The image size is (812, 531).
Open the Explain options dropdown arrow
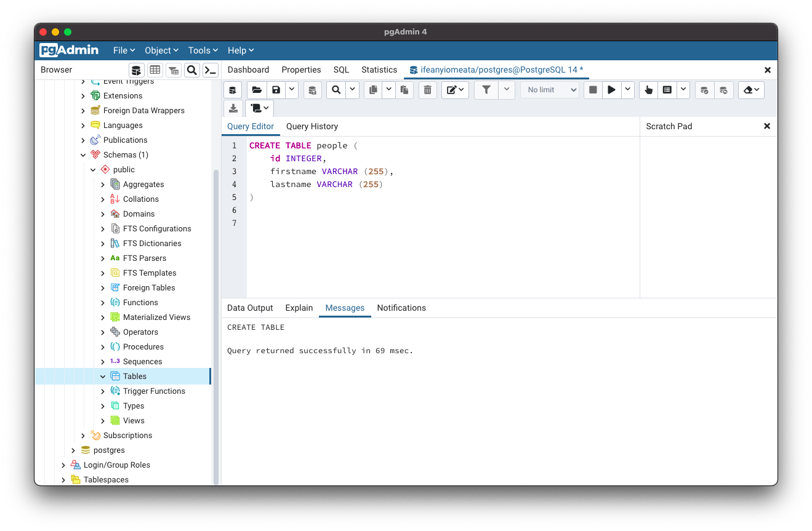pyautogui.click(x=683, y=90)
